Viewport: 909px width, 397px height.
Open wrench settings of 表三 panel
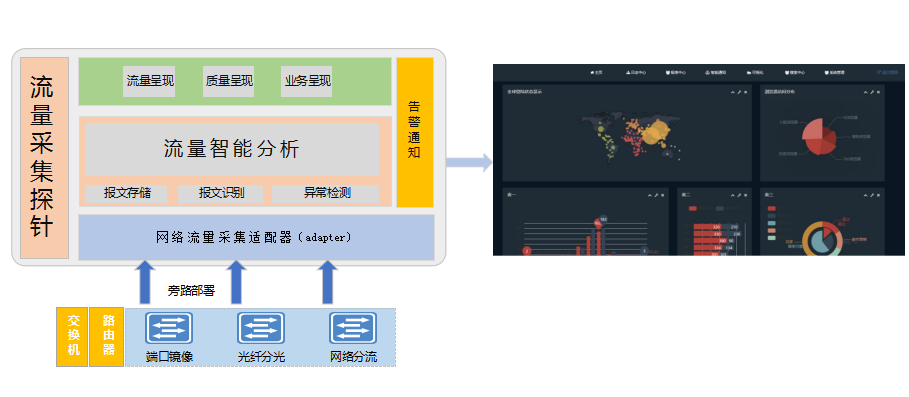(x=872, y=195)
